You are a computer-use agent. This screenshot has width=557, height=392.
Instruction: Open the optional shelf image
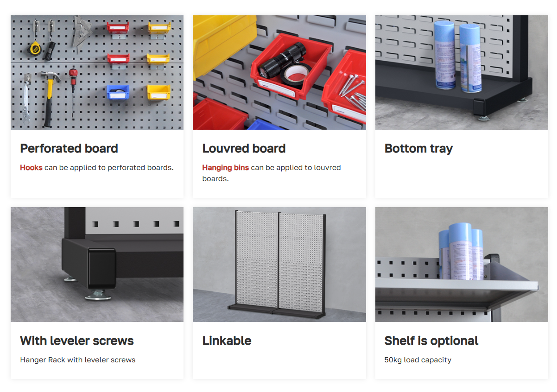[x=462, y=265]
